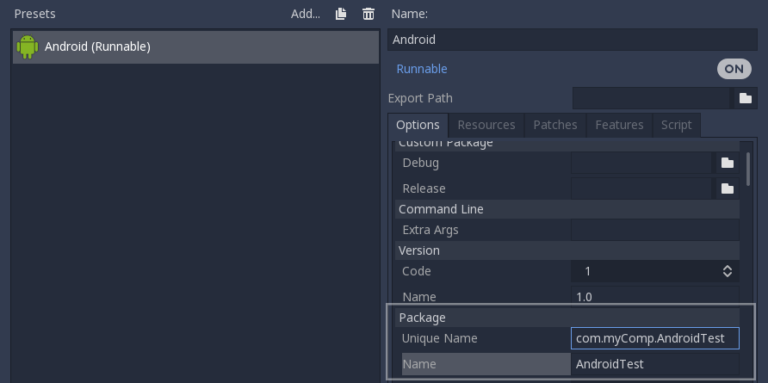Browse folder for Export Path
Image resolution: width=768 pixels, height=383 pixels.
click(745, 98)
